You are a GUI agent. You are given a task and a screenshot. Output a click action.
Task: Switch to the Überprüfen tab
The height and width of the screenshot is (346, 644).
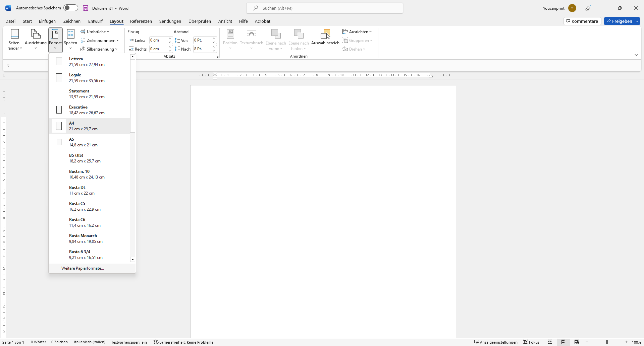click(200, 21)
